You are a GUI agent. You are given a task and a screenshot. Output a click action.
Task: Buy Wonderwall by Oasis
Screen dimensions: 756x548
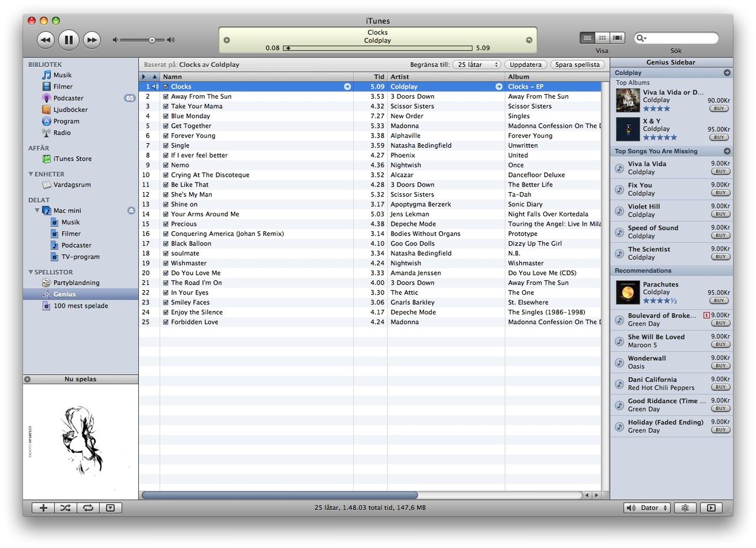click(x=721, y=366)
